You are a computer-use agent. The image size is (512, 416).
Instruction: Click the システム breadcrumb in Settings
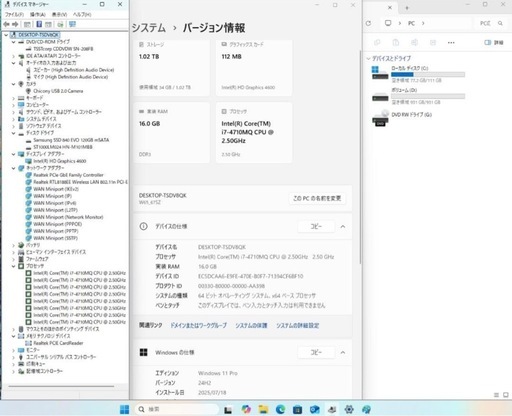point(149,28)
